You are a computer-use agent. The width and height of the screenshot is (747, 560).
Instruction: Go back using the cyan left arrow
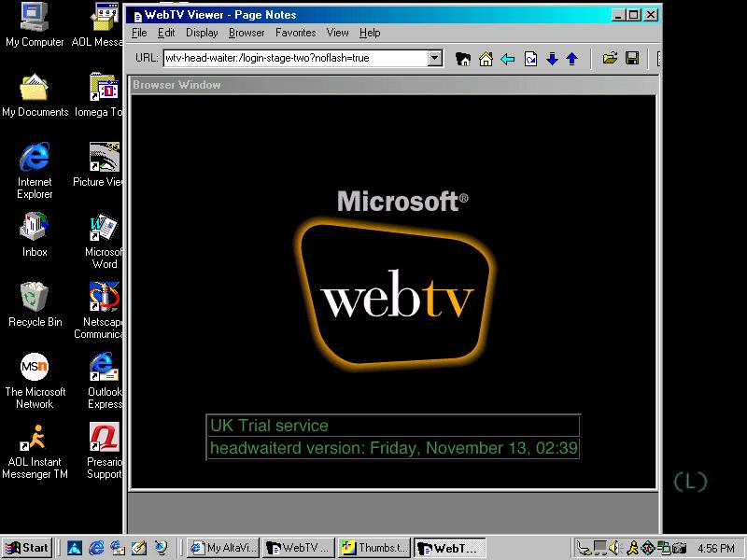coord(508,59)
